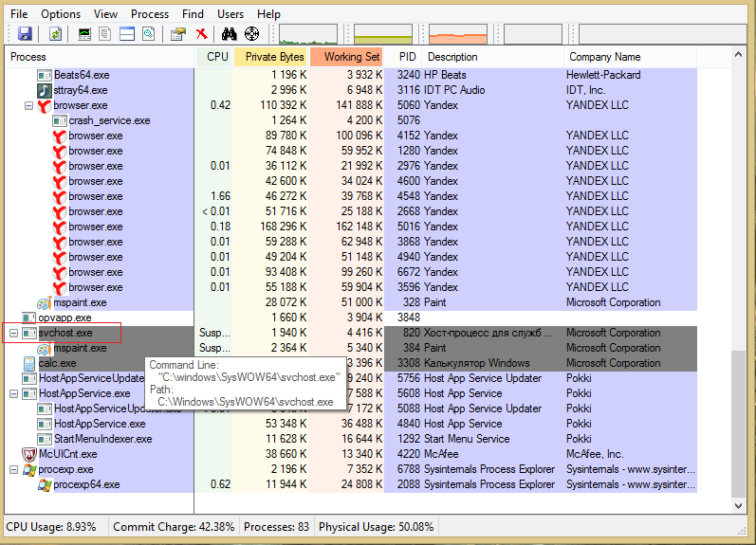This screenshot has width=756, height=545.
Task: Select the StartMenuIndexer.exe process row
Action: click(x=102, y=439)
